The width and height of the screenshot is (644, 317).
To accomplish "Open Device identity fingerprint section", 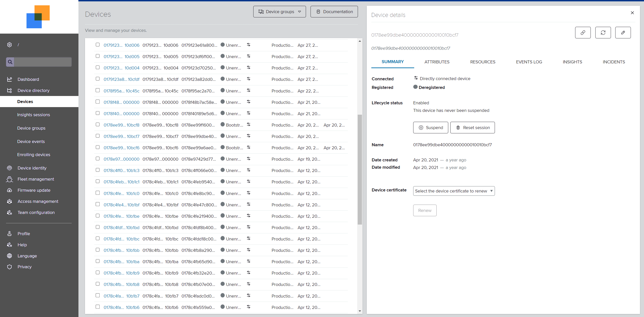I will (x=32, y=168).
